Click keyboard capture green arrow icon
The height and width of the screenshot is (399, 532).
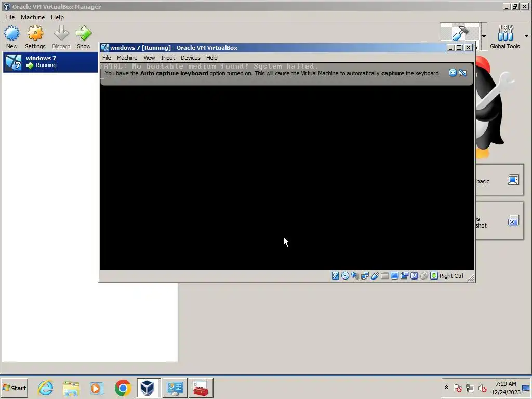click(x=434, y=276)
